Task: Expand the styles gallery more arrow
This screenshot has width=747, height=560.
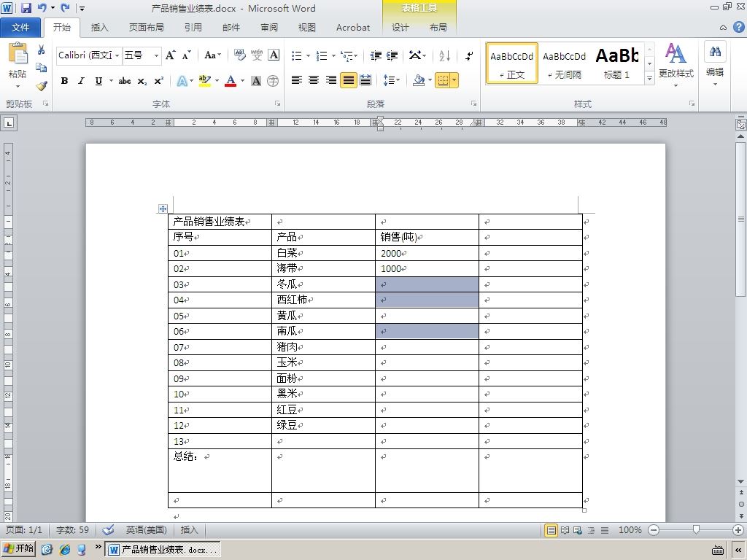Action: pos(649,78)
